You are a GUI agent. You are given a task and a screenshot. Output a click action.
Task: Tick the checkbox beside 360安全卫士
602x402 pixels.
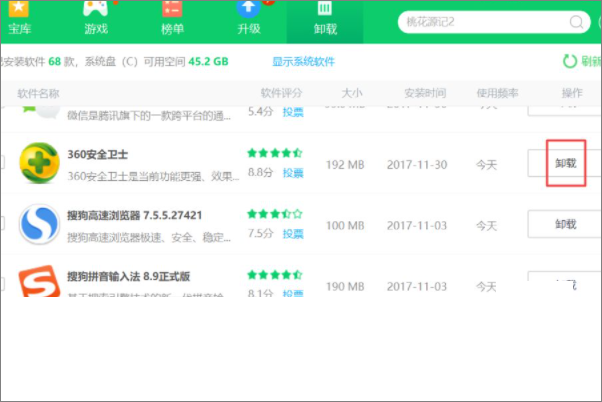pyautogui.click(x=2, y=163)
